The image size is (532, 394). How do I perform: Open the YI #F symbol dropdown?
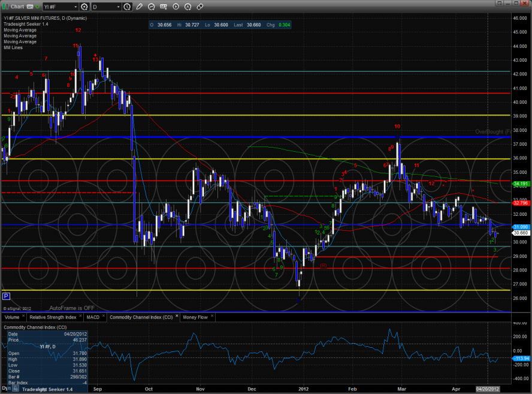tap(74, 7)
